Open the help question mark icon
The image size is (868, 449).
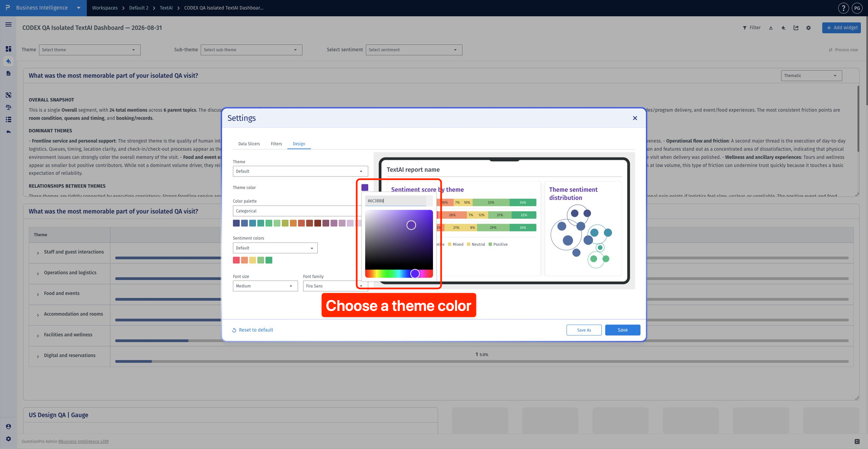843,8
